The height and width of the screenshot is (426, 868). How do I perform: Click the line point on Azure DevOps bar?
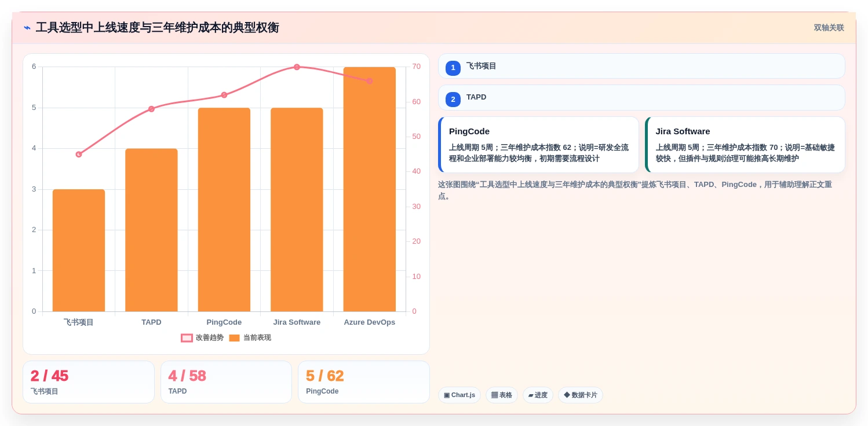click(370, 81)
